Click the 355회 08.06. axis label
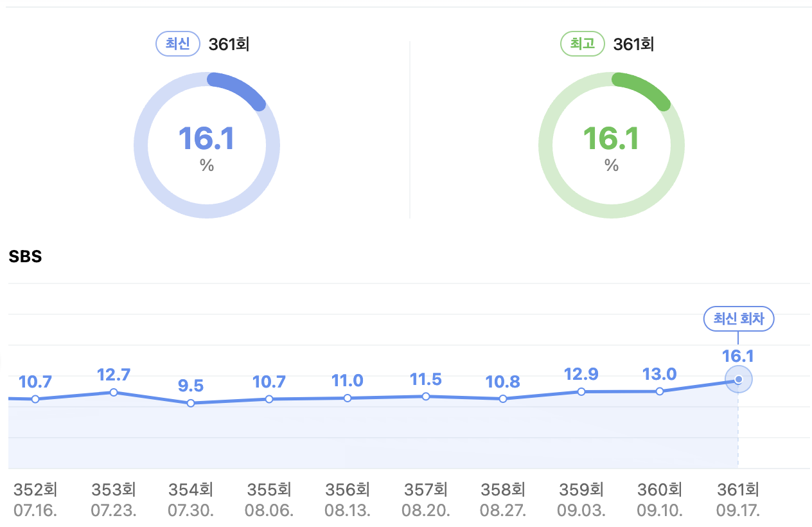The width and height of the screenshot is (812, 527). [x=269, y=500]
